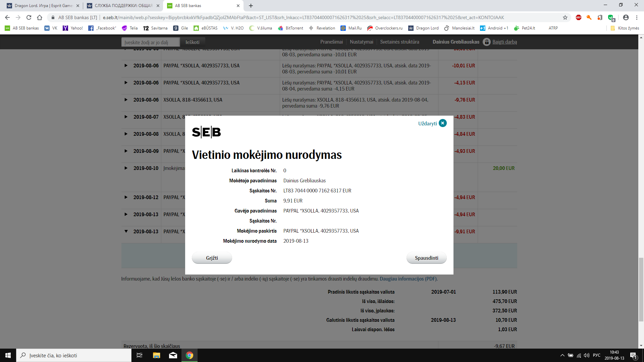Expand the 2019-08-12 PAYPAL row

pos(126,197)
